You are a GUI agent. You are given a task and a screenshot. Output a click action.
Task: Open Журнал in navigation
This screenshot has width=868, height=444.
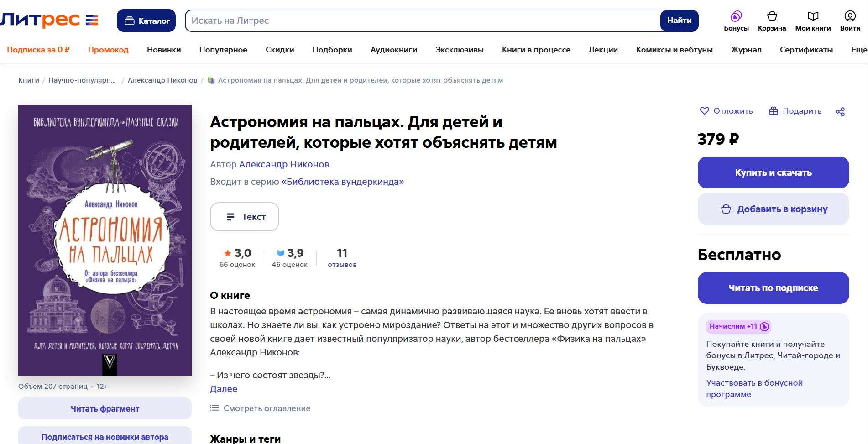tap(746, 50)
